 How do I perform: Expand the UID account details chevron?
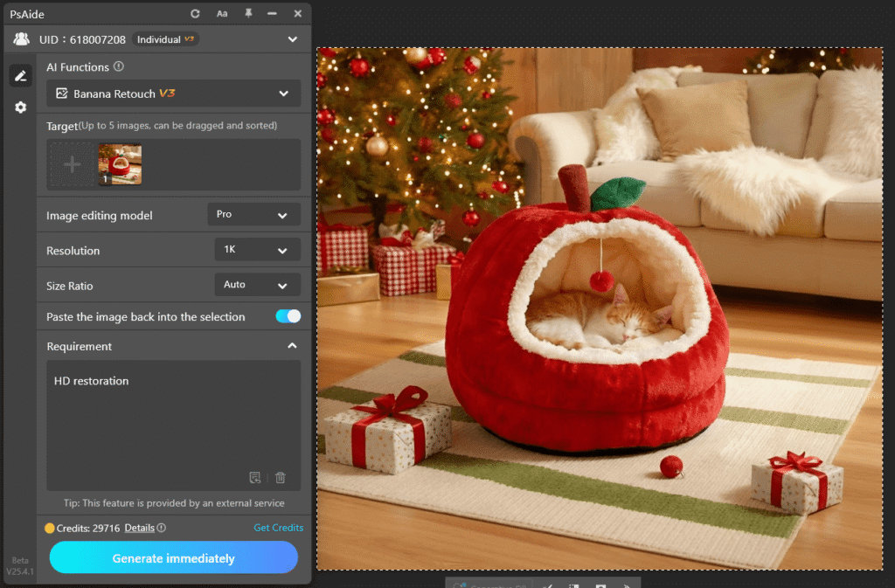pyautogui.click(x=293, y=38)
